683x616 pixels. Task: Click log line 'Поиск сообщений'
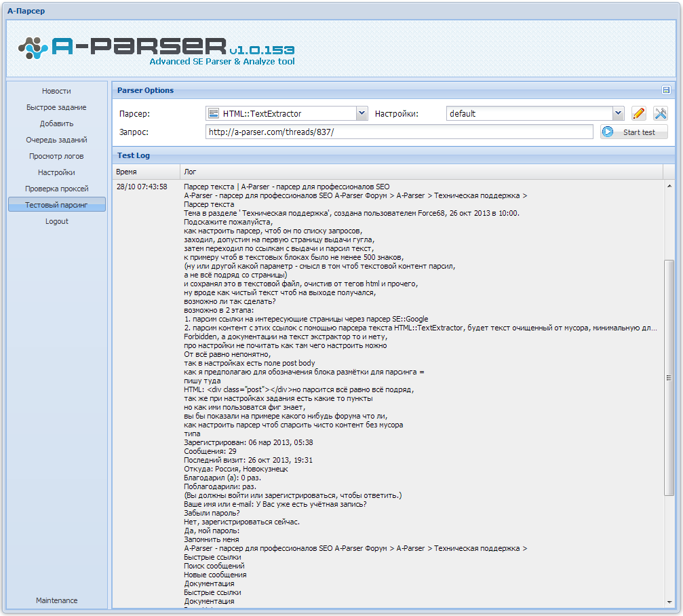point(214,566)
